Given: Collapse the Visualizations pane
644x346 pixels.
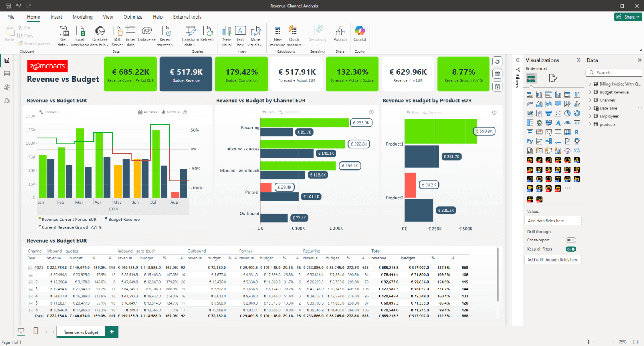Looking at the screenshot, I should point(578,60).
